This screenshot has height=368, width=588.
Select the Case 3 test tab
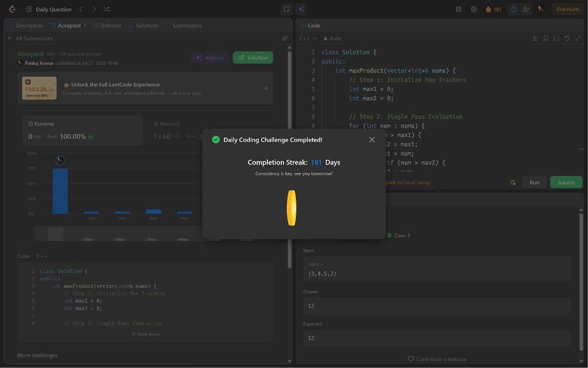click(398, 236)
